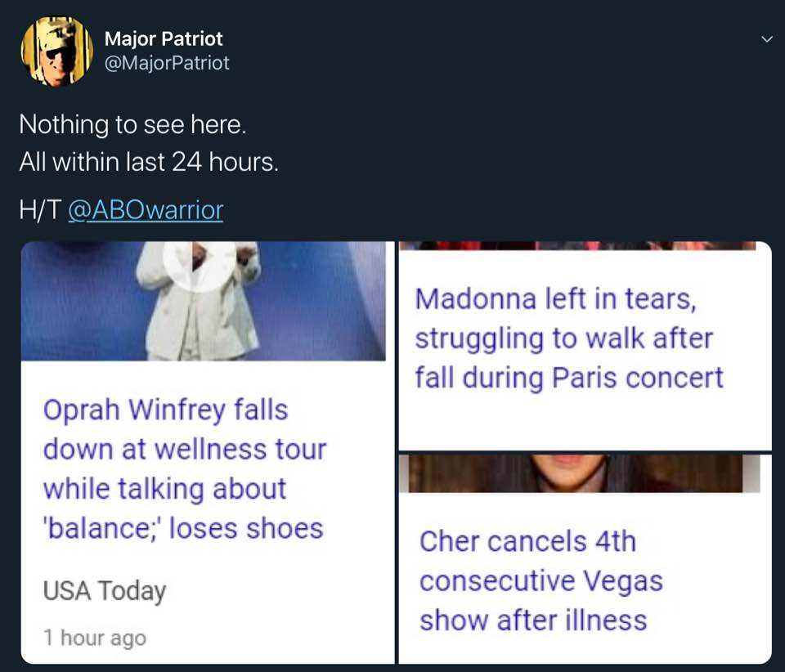Open the tweet options chevron menu
Viewport: 785px width, 672px height.
click(766, 39)
